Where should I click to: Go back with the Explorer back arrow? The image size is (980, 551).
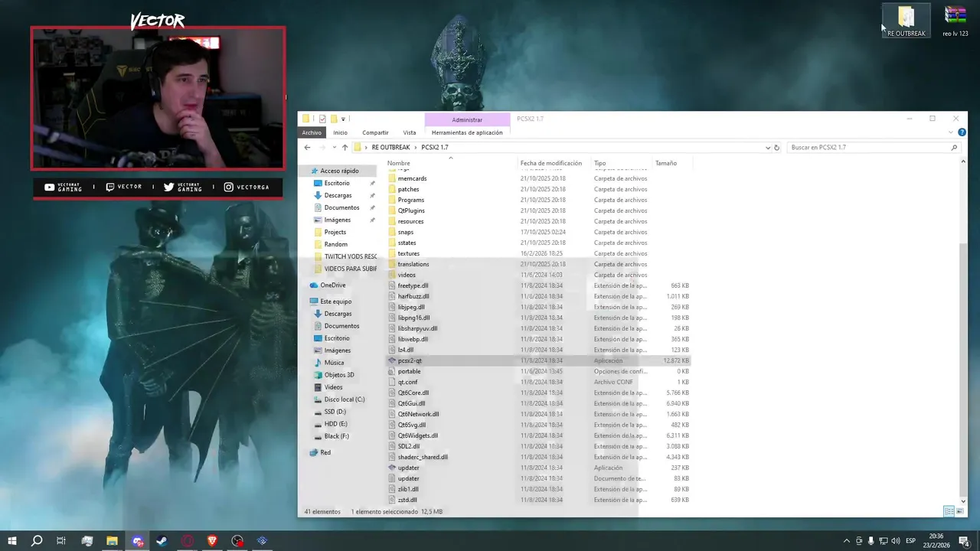307,147
